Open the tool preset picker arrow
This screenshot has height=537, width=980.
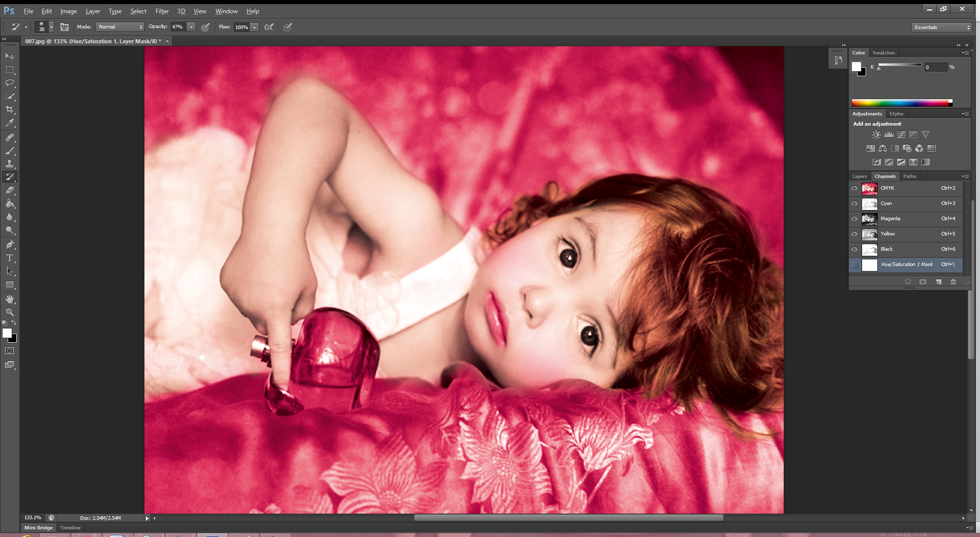26,27
